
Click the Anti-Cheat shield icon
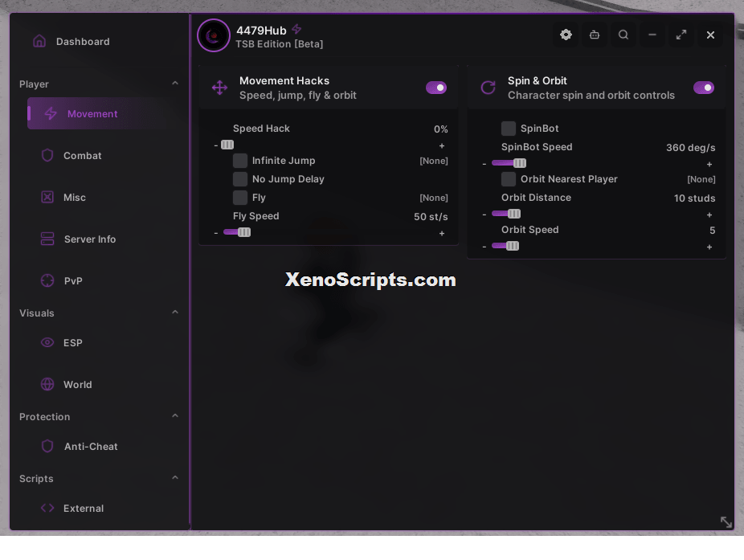click(47, 446)
